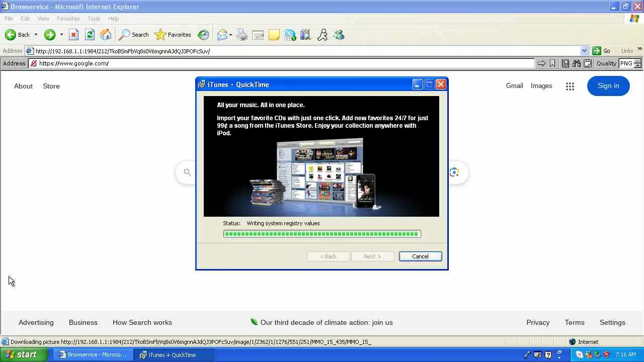Image resolution: width=644 pixels, height=362 pixels.
Task: Decrease the Quality PNG stepper down arrow
Action: (637, 66)
